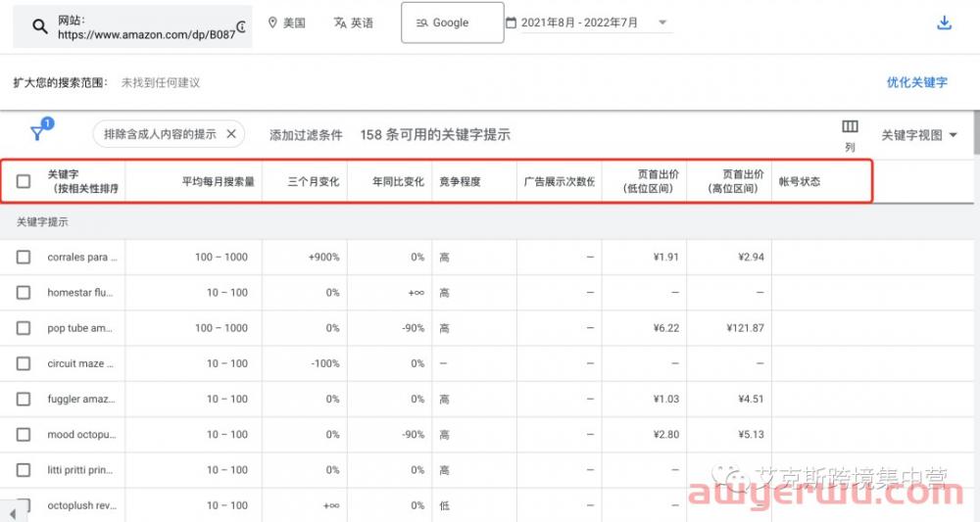
Task: Click 添加过滤条件 to add a filter
Action: click(306, 134)
